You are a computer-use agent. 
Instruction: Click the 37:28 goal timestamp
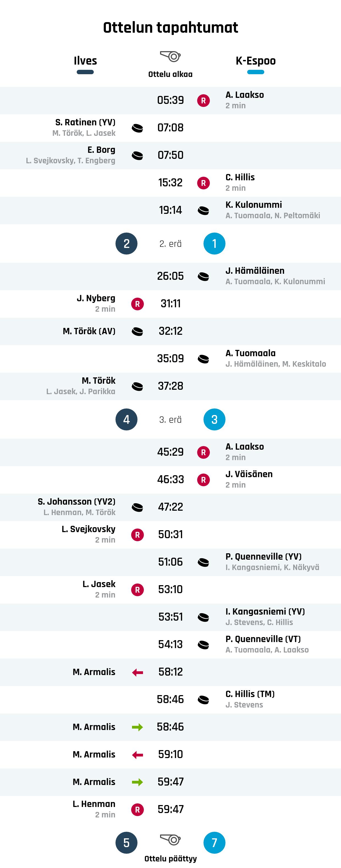tap(170, 386)
